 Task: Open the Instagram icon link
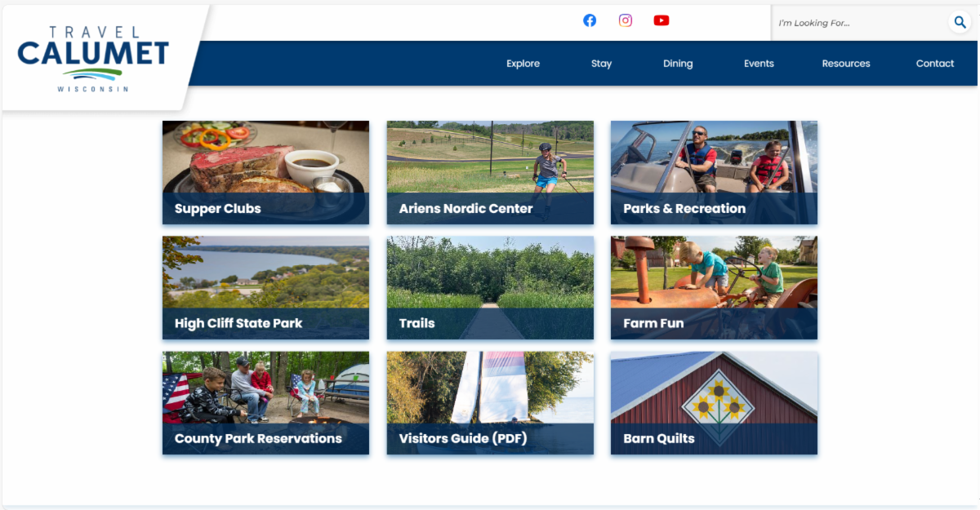[626, 20]
